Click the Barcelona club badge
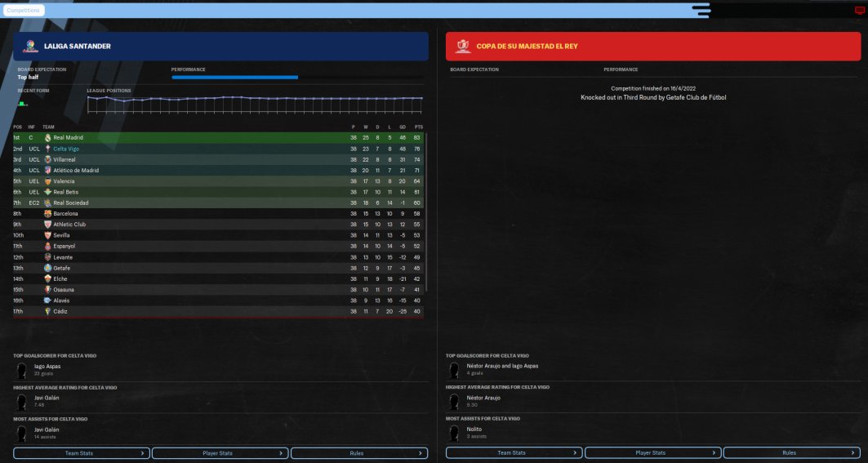 (x=47, y=214)
